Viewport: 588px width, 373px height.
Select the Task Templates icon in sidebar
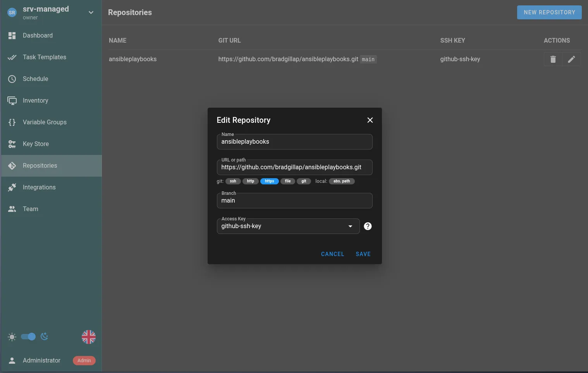(12, 57)
